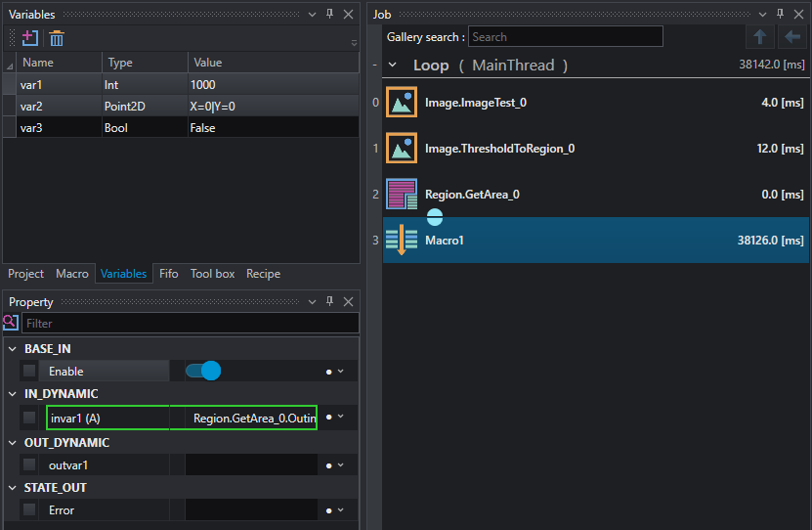Click the Property filter search icon
This screenshot has width=812, height=530.
[11, 323]
